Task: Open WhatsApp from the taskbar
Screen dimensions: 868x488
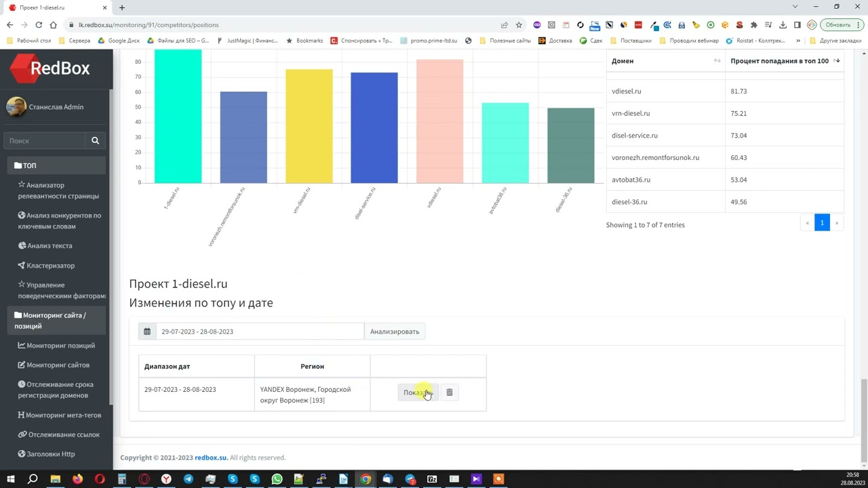Action: [277, 479]
